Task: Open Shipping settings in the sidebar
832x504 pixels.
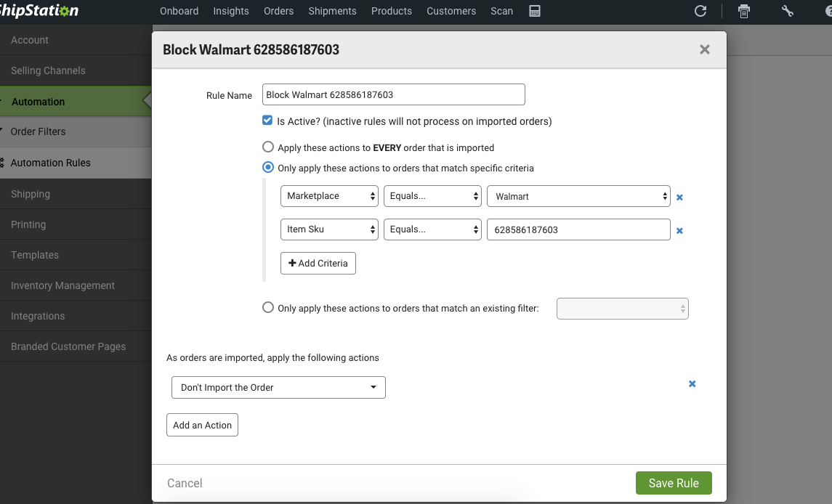Action: tap(76, 194)
